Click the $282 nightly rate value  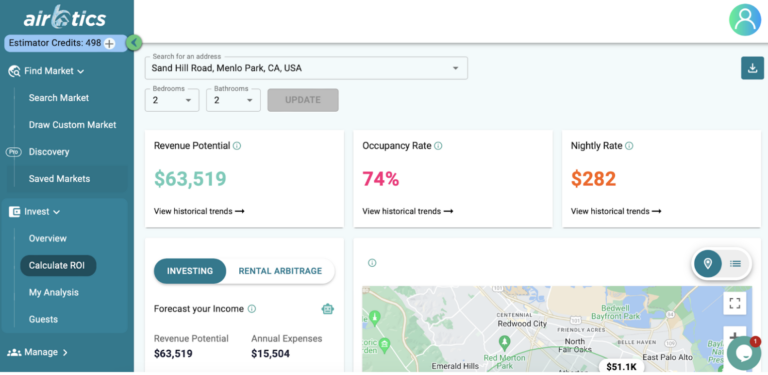coord(593,179)
